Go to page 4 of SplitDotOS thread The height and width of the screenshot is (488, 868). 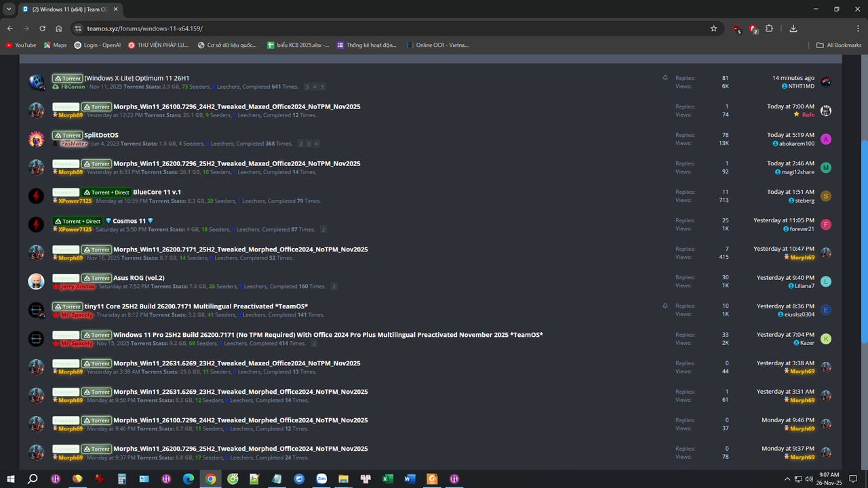pyautogui.click(x=316, y=144)
